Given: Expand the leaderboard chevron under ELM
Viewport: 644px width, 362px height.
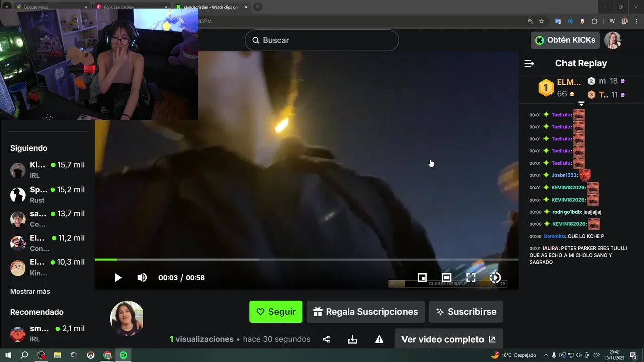Looking at the screenshot, I should pos(581,103).
